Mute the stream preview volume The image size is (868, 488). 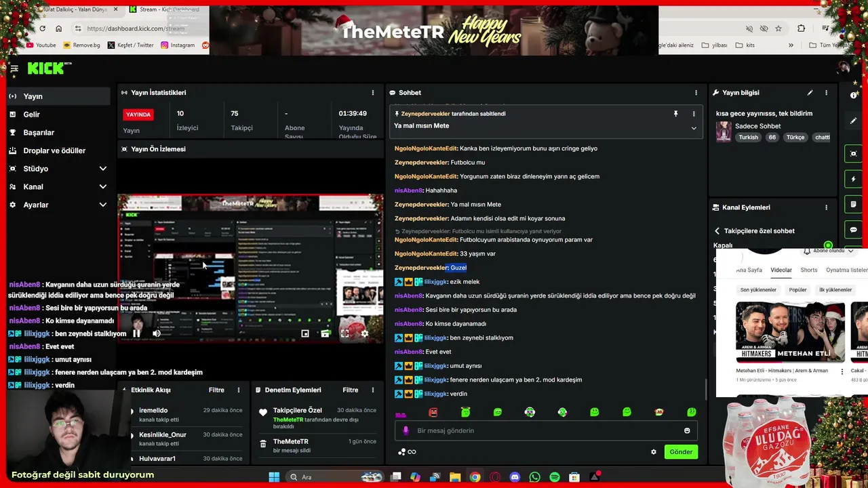[x=157, y=333]
